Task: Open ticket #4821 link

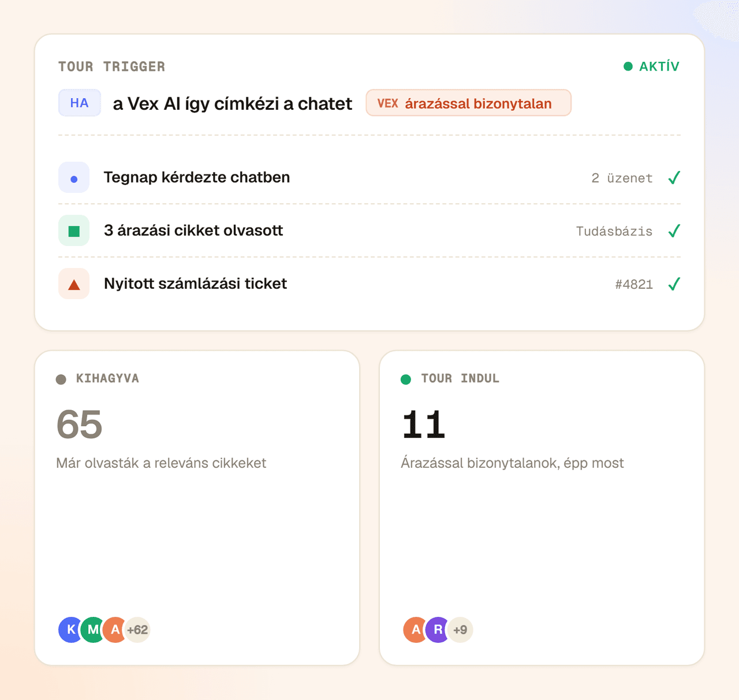Action: point(634,284)
